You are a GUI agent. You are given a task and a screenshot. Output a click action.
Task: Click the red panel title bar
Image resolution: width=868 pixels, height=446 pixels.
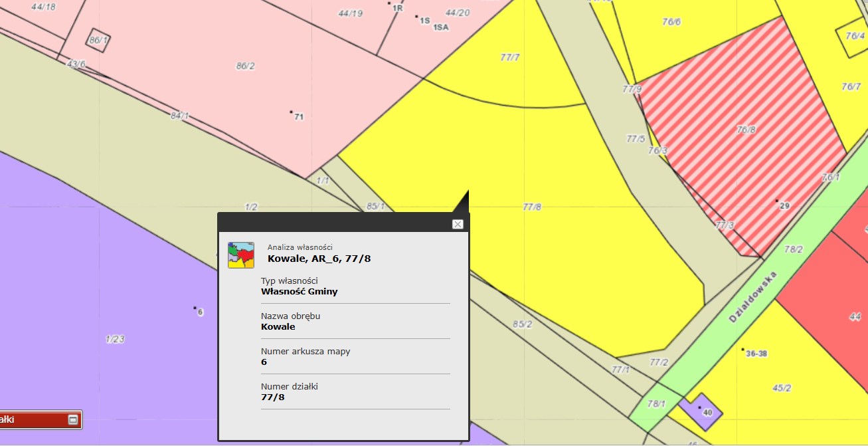(33, 419)
